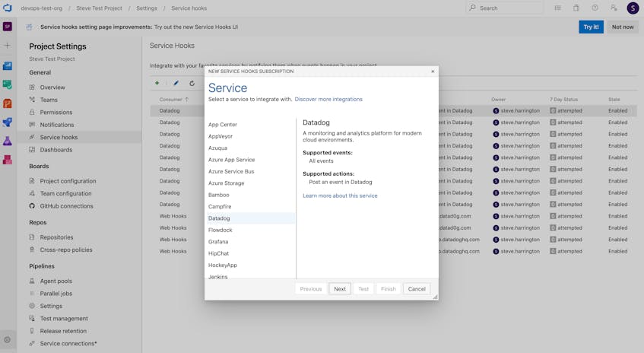Open Azure Pipelines rocket icon
The width and height of the screenshot is (644, 353).
coord(8,122)
